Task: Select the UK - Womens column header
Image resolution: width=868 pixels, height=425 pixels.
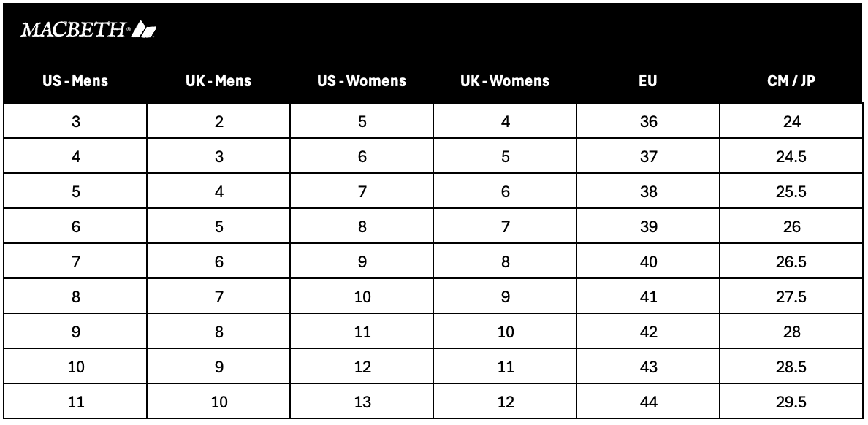Action: [x=505, y=81]
